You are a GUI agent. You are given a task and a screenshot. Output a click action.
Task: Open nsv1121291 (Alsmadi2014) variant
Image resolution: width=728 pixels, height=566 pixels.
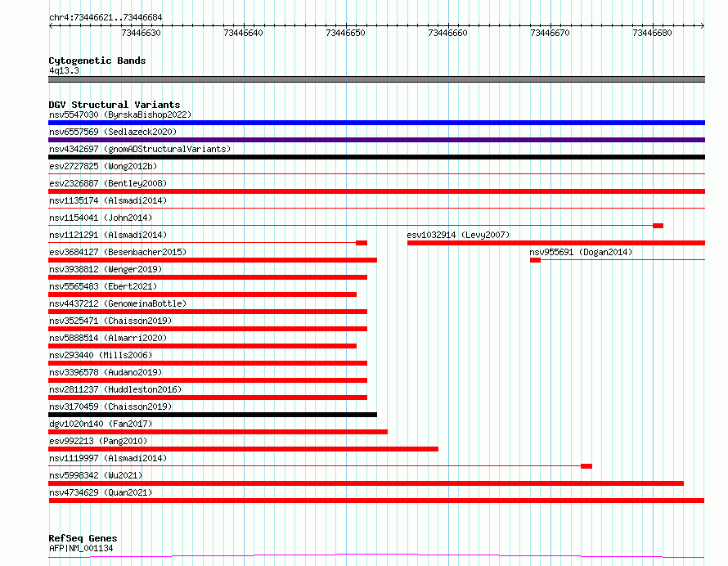(108, 235)
